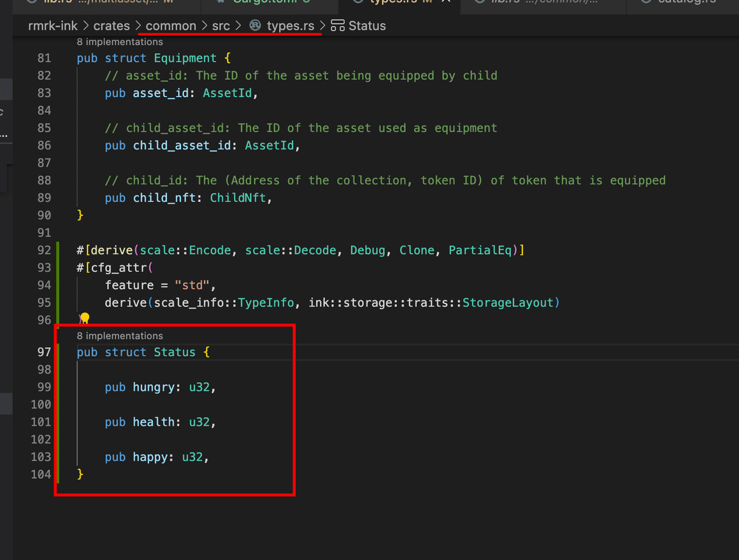Click Clone in the derive list
Image resolution: width=739 pixels, height=560 pixels.
(417, 250)
